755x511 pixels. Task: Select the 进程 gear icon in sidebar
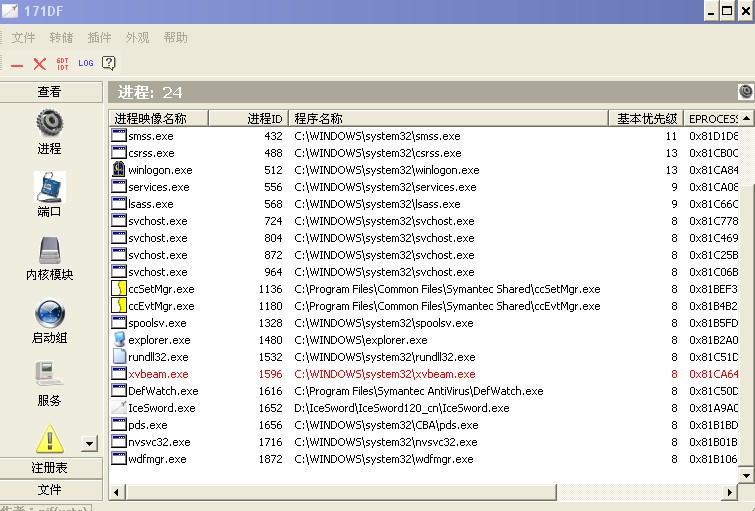coord(50,123)
